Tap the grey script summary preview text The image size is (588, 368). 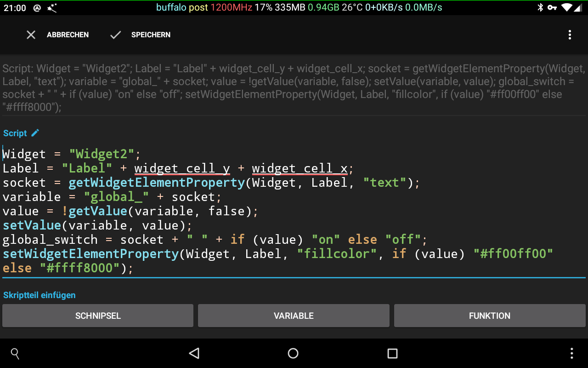coord(294,88)
